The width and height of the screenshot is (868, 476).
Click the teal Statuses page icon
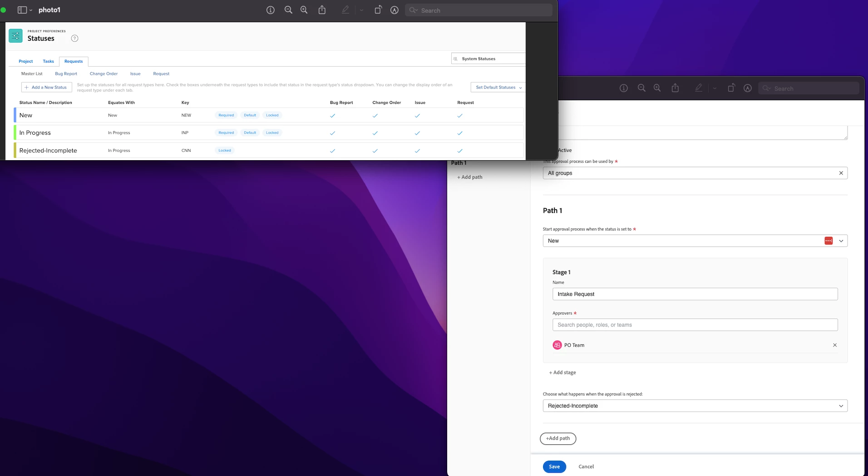pyautogui.click(x=15, y=36)
